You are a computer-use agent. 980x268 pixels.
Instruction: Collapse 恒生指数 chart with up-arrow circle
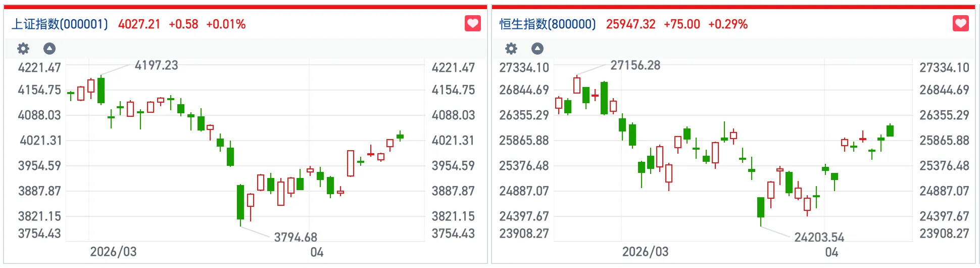537,49
